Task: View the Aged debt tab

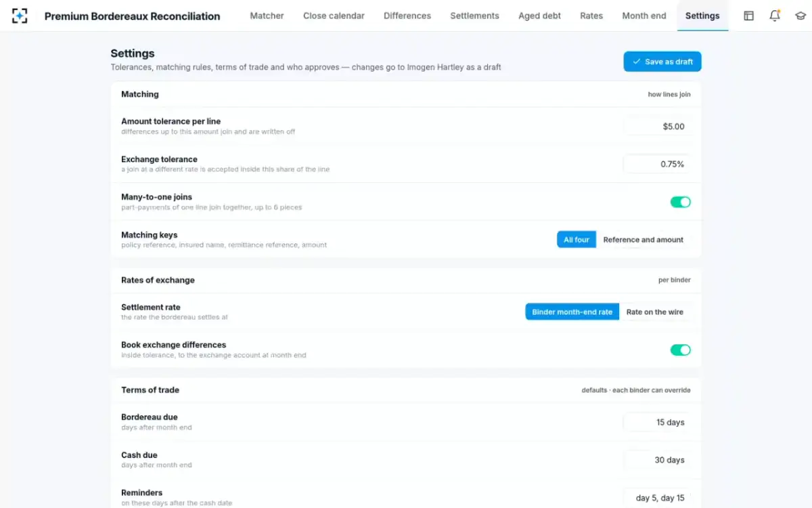Action: coord(539,16)
